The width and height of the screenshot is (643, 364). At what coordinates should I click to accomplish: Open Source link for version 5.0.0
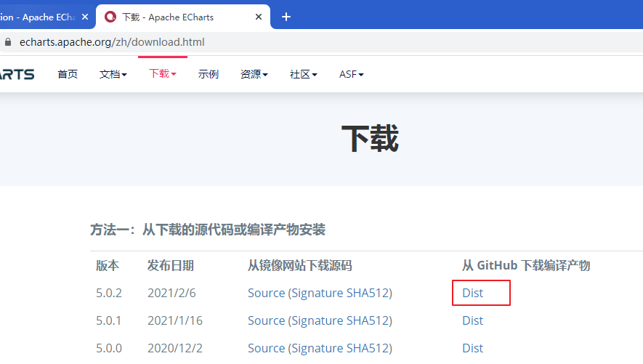point(266,348)
